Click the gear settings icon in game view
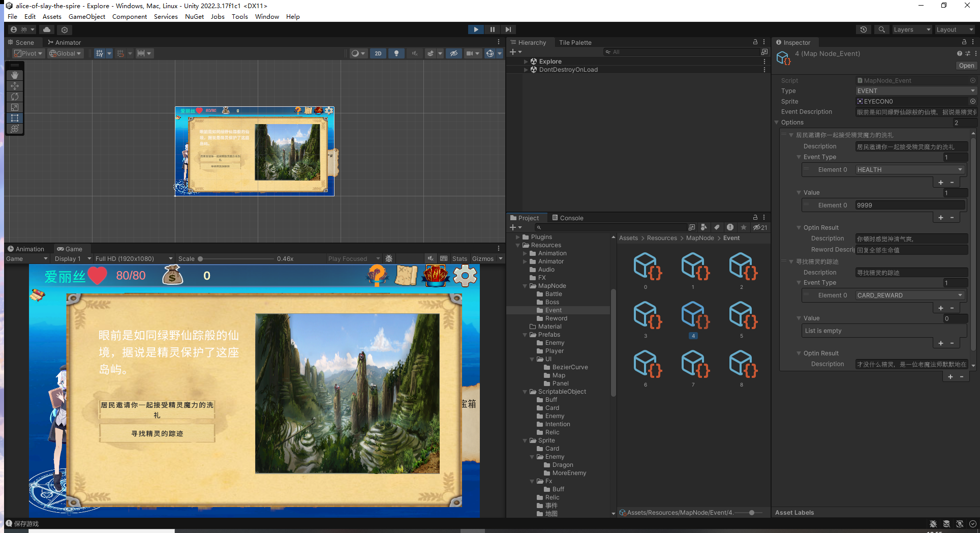Viewport: 980px width, 533px height. click(465, 276)
